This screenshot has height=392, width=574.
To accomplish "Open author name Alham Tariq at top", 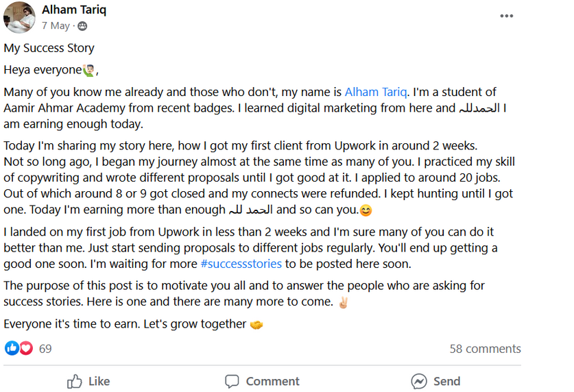I will pyautogui.click(x=74, y=10).
